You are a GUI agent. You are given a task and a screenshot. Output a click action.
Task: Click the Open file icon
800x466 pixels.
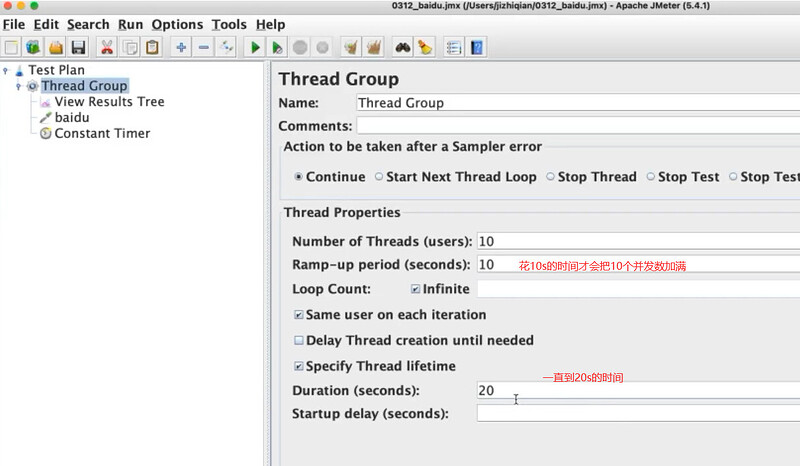click(x=56, y=47)
